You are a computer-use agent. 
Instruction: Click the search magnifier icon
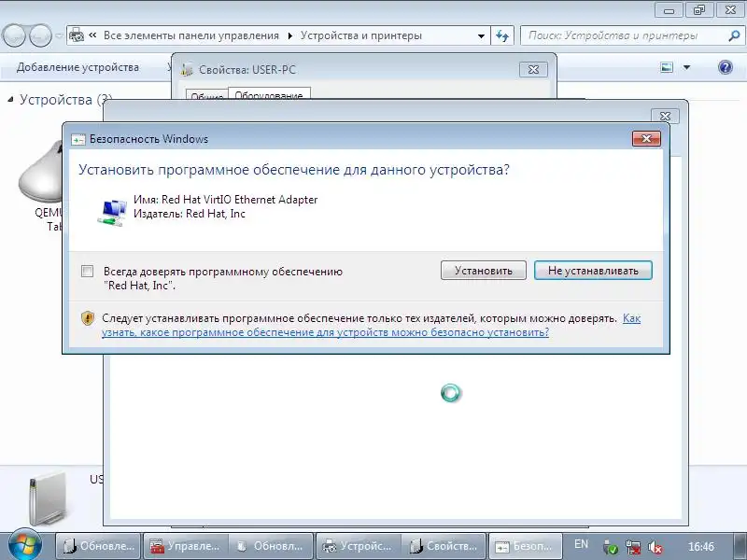(x=734, y=35)
